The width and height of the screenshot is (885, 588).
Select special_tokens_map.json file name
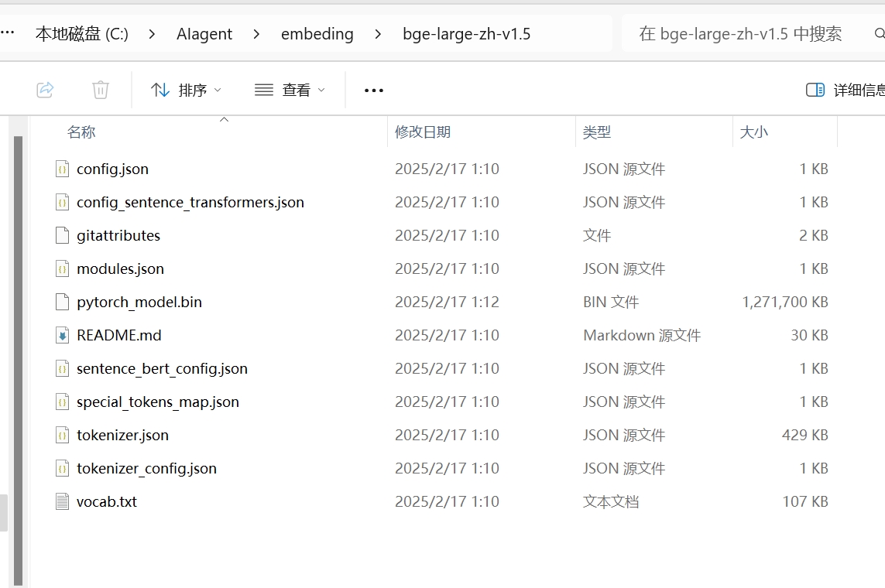(158, 402)
